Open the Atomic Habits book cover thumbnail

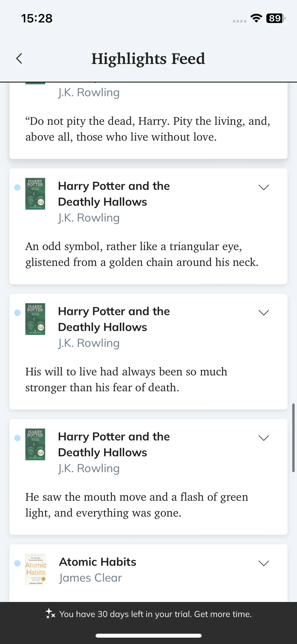coord(36,570)
